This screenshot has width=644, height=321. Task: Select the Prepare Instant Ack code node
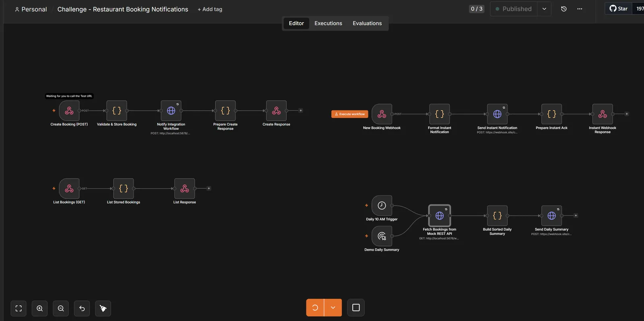[x=552, y=114]
